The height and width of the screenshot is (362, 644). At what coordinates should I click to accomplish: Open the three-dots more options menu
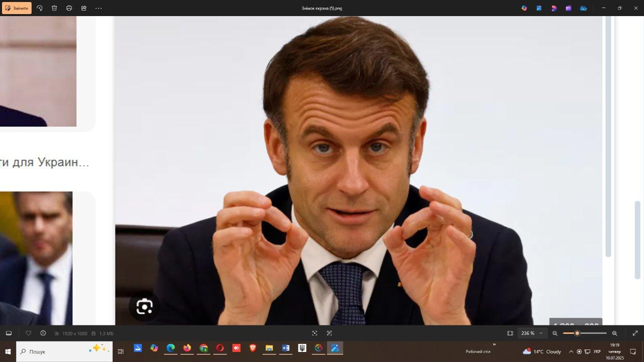[x=99, y=8]
